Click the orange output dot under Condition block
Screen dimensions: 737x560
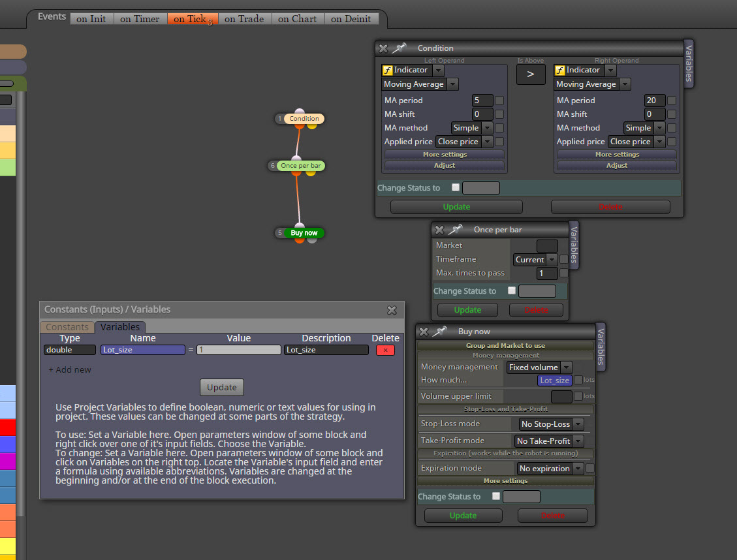[x=299, y=126]
